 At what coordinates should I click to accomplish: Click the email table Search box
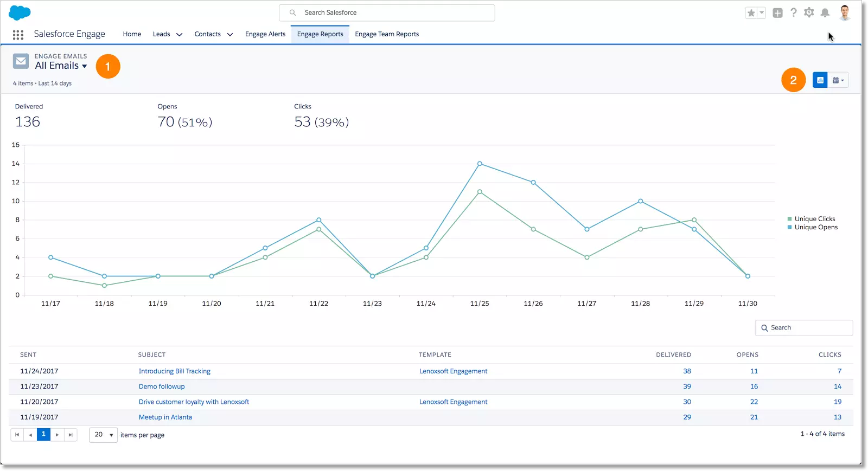tap(804, 328)
